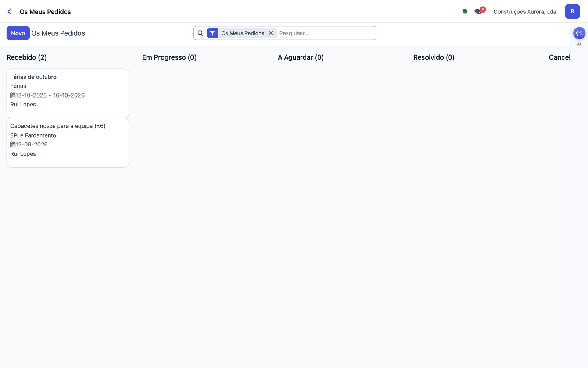Open the AI chat assistant icon
Screen dimensions: 588x368
(579, 33)
